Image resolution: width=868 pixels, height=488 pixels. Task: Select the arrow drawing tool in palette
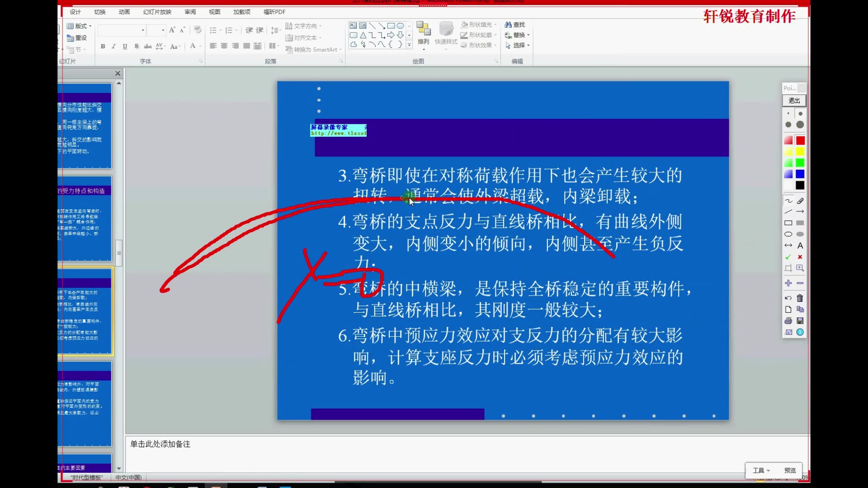[800, 211]
